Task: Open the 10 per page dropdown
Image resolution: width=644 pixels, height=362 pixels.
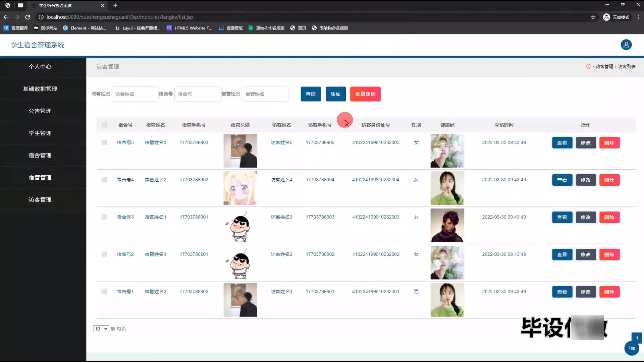Action: point(101,329)
